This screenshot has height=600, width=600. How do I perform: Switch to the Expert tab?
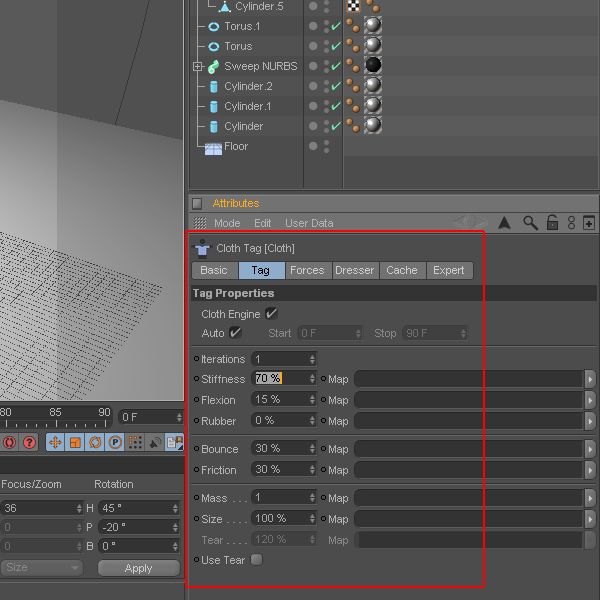click(450, 271)
